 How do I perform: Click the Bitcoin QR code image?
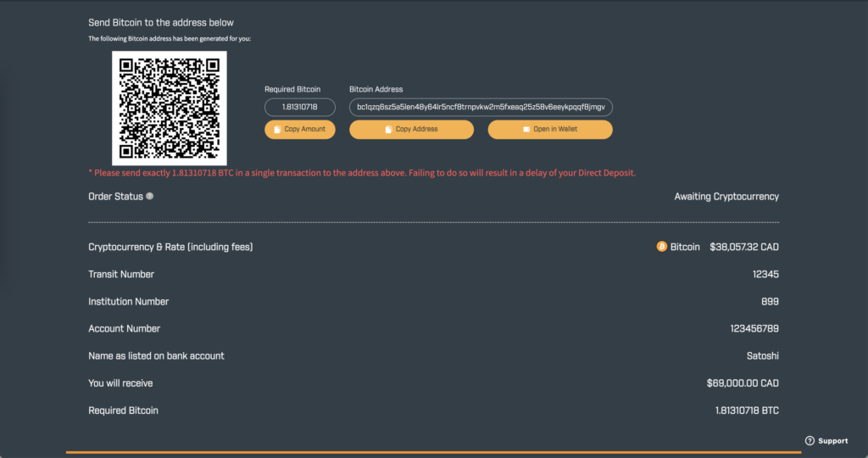(170, 108)
